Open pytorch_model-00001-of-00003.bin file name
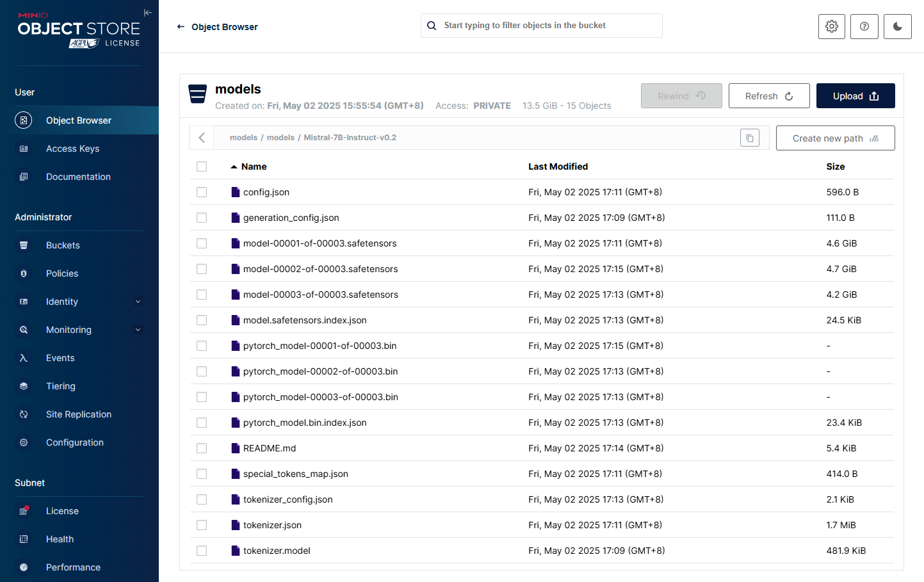Image resolution: width=924 pixels, height=582 pixels. [x=320, y=346]
